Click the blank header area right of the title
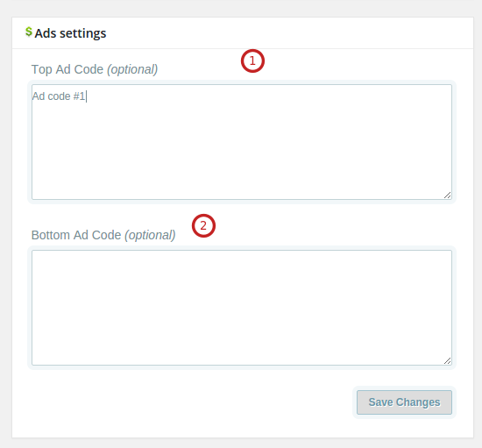The height and width of the screenshot is (448, 482). [x=289, y=33]
